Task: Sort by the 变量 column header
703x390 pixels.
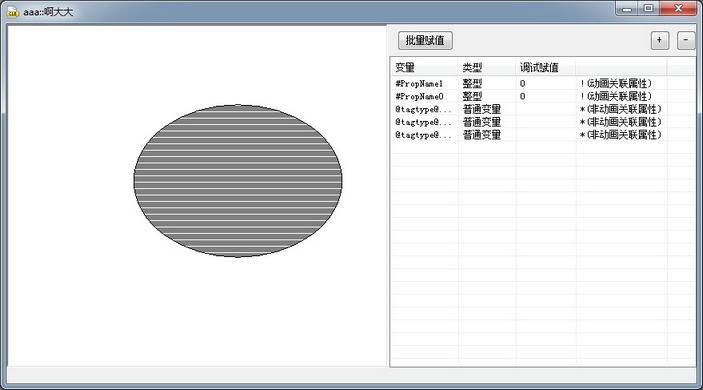Action: tap(425, 67)
